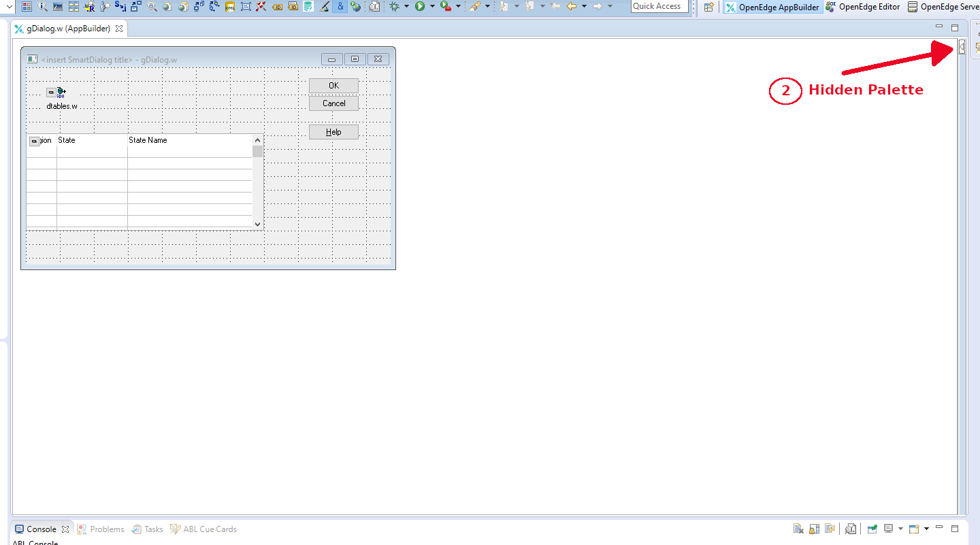Screen dimensions: 980x545
Task: Click the green Run button in toolbar
Action: point(420,6)
